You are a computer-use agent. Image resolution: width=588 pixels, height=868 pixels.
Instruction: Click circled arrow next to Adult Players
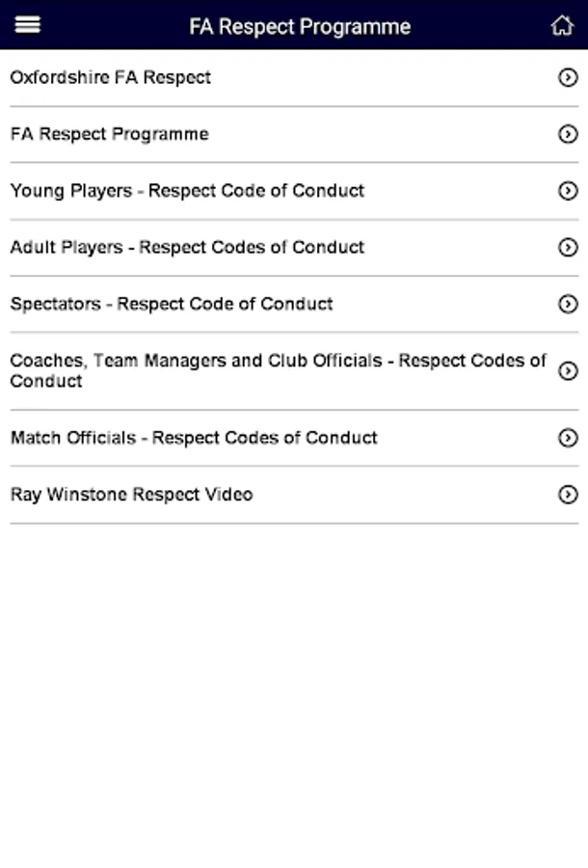tap(568, 248)
